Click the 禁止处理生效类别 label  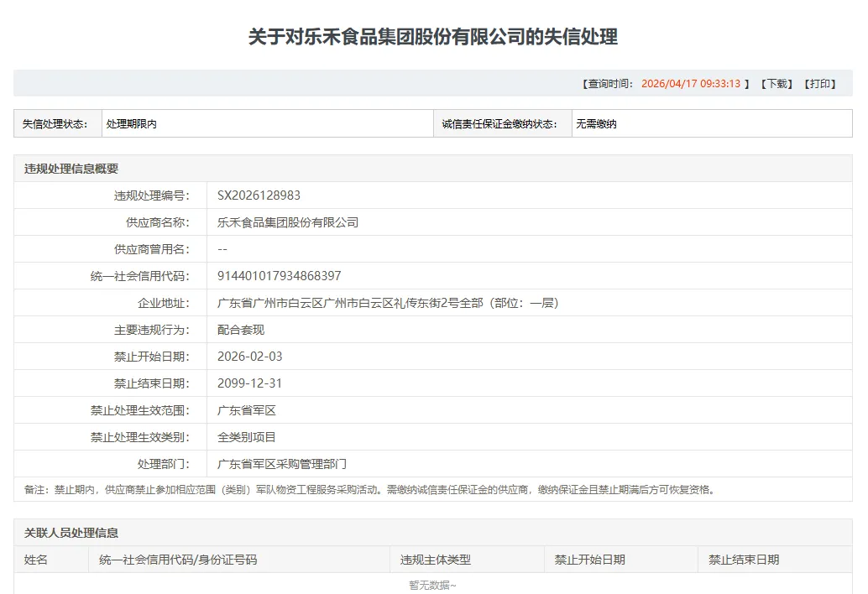pyautogui.click(x=140, y=437)
